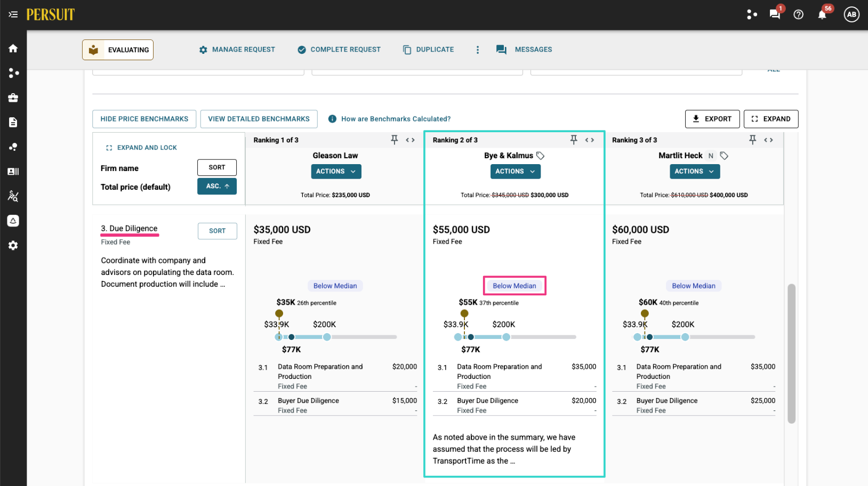Click the document icon in the sidebar
The width and height of the screenshot is (868, 486).
(x=13, y=123)
